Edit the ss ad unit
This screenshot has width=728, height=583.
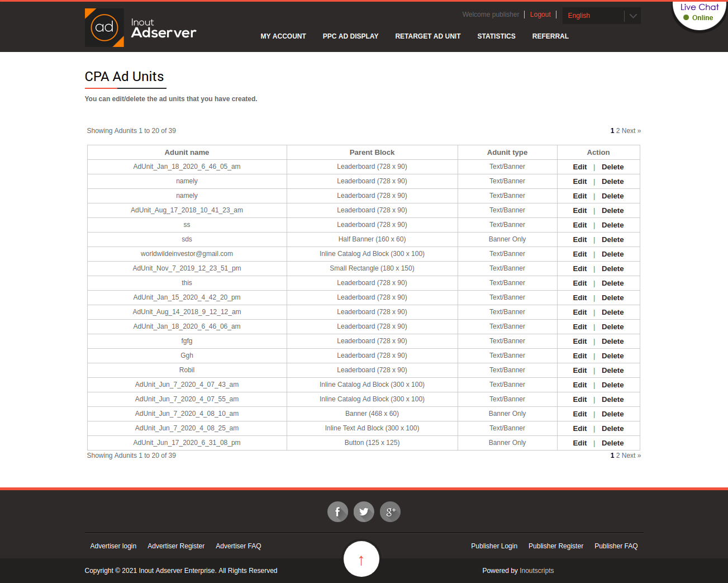(x=580, y=225)
